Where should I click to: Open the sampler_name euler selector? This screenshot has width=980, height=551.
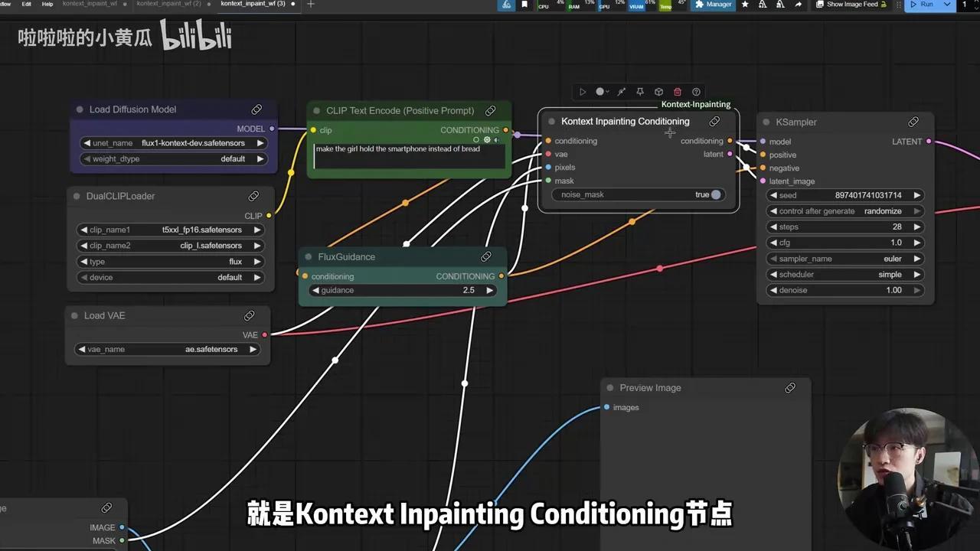[892, 258]
